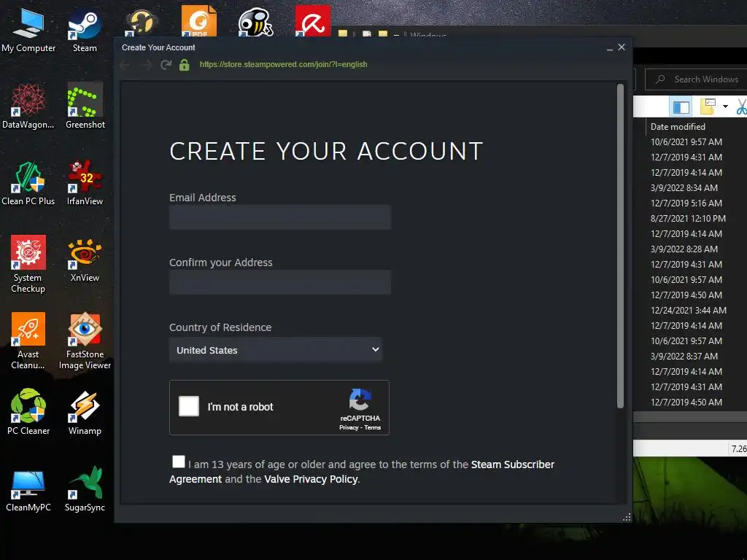Expand dropdown arrow beside Explorer note icon

(x=725, y=106)
